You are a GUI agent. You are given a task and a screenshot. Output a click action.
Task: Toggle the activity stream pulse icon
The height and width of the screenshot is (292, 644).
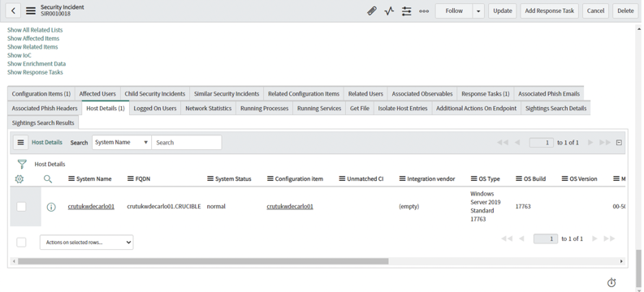point(389,11)
